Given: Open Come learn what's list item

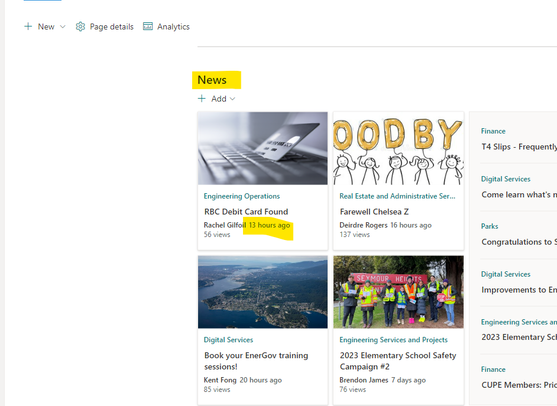Looking at the screenshot, I should [x=519, y=195].
